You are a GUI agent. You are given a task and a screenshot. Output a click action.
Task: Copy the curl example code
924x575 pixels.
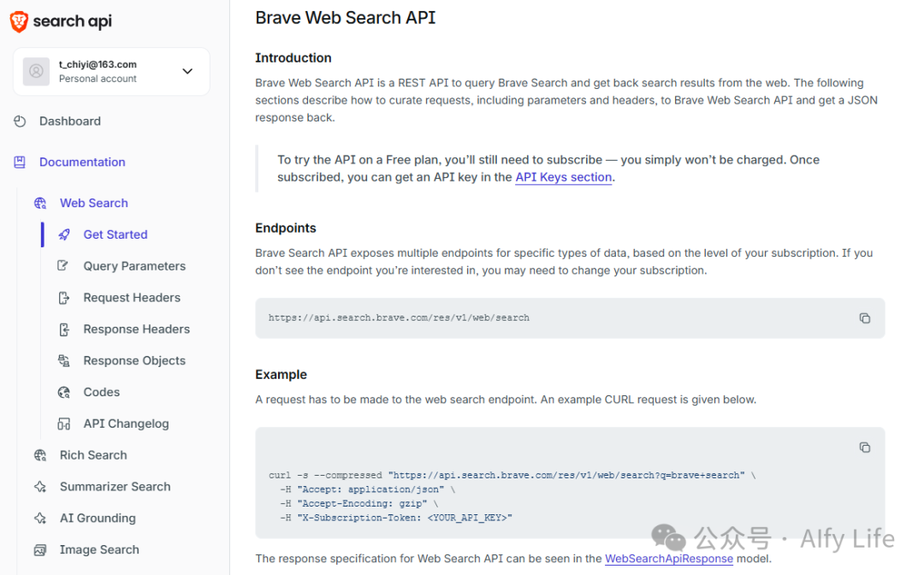tap(864, 448)
